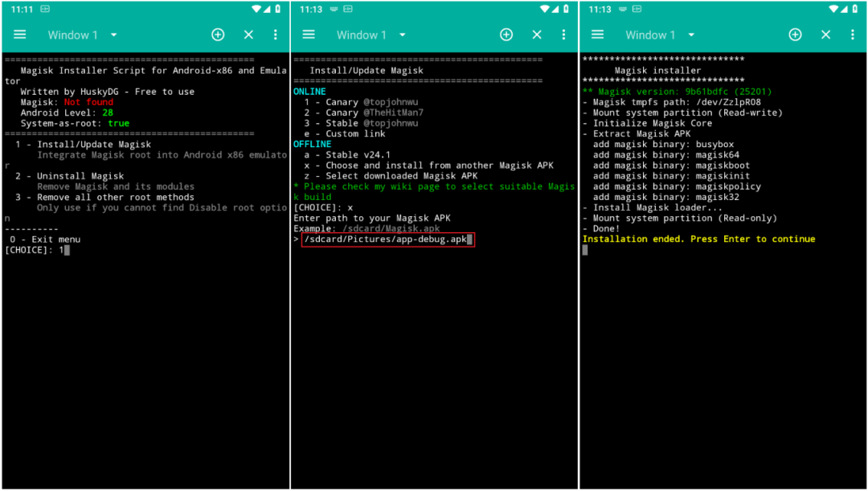Tap the Wi-Fi status icon in the left screen
This screenshot has width=868, height=491.
(x=256, y=9)
